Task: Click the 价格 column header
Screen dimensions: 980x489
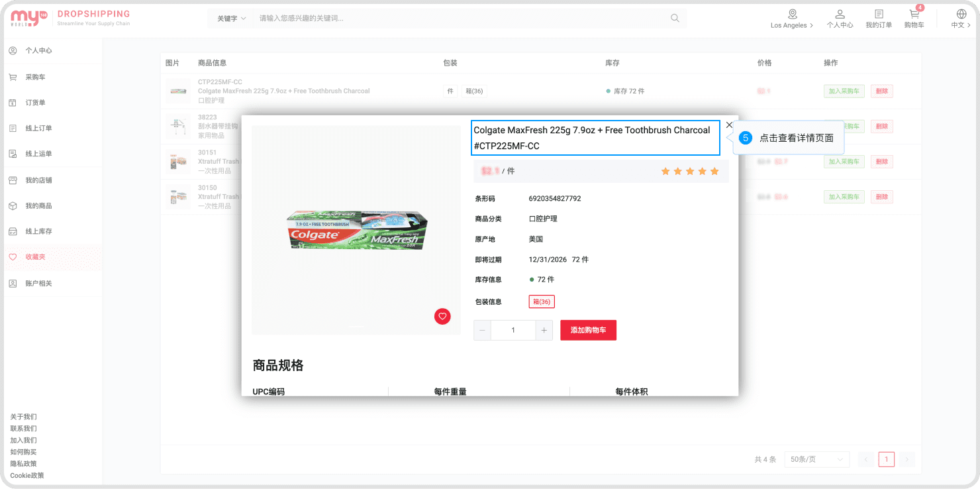Action: (x=765, y=63)
